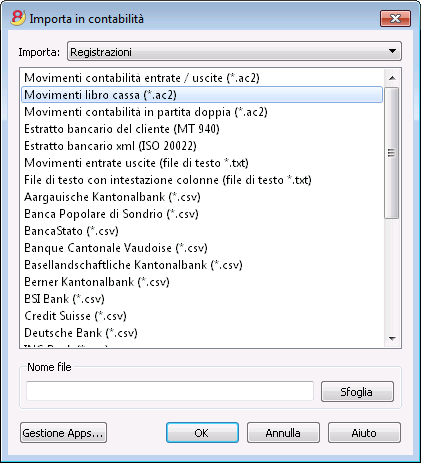Select Movimenti contabilità entrate / uscite (*.ac2)
Screen dimensions: 421x463
pyautogui.click(x=142, y=78)
